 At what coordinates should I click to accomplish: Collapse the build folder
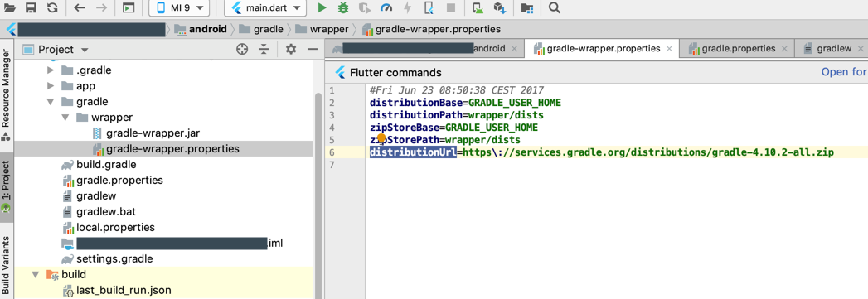pyautogui.click(x=36, y=275)
